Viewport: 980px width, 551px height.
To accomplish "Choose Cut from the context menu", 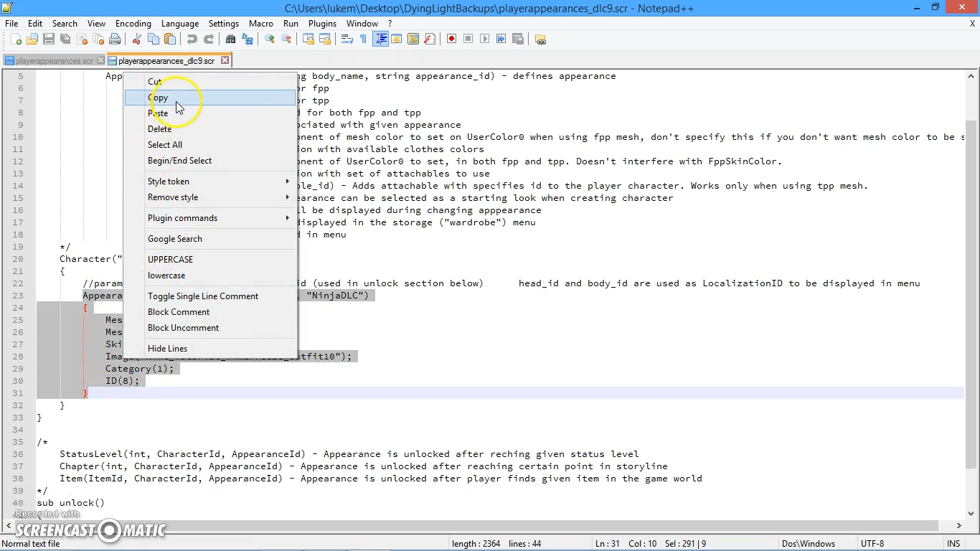I will pos(210,82).
